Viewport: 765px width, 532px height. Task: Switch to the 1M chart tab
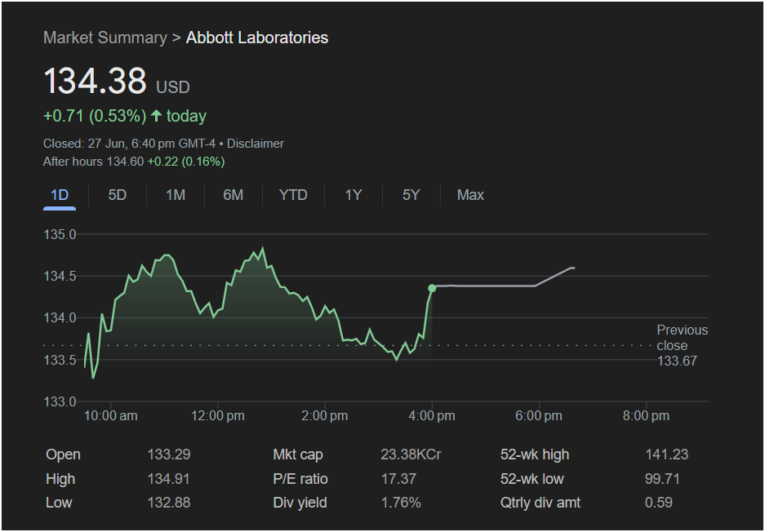[x=176, y=195]
